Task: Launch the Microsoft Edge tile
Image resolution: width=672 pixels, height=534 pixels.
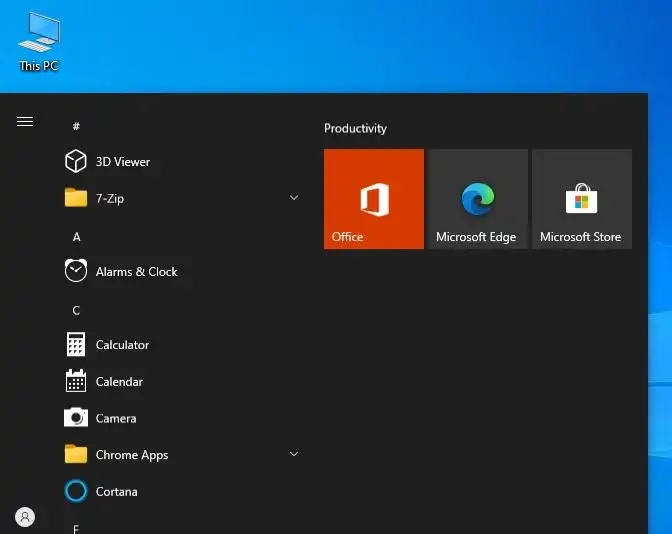Action: coord(478,199)
